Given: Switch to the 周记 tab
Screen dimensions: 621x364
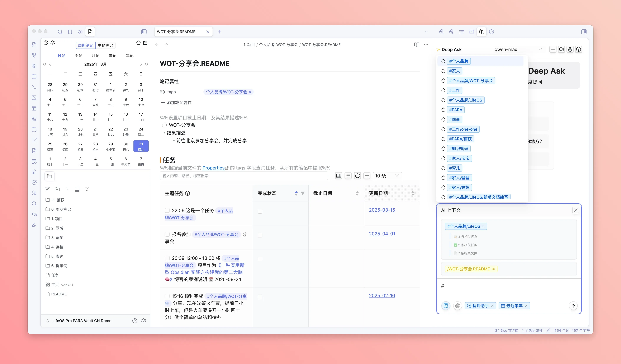Looking at the screenshot, I should (78, 56).
